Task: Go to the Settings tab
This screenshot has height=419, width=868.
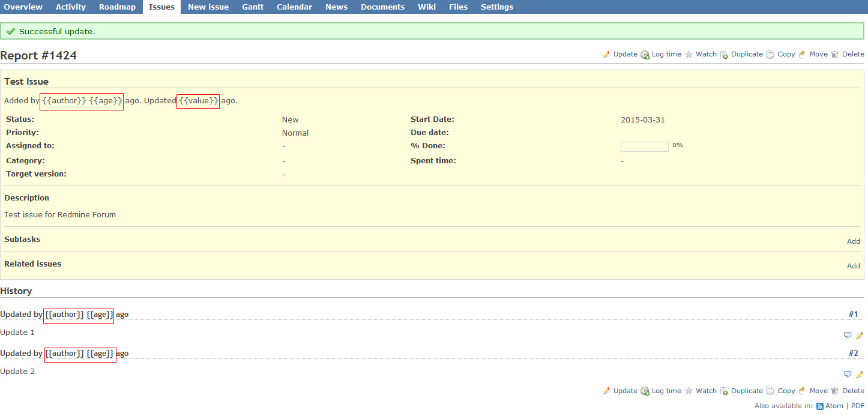Action: pos(496,7)
